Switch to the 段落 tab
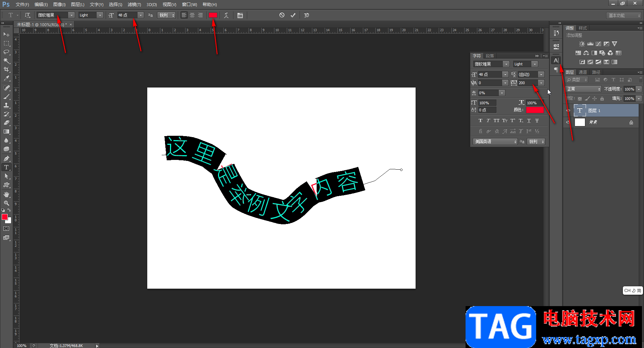This screenshot has width=644, height=348. click(490, 56)
